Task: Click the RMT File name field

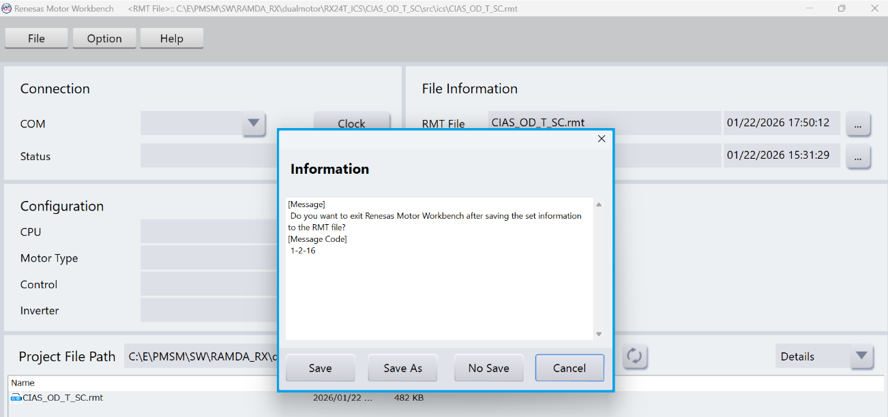Action: point(604,123)
